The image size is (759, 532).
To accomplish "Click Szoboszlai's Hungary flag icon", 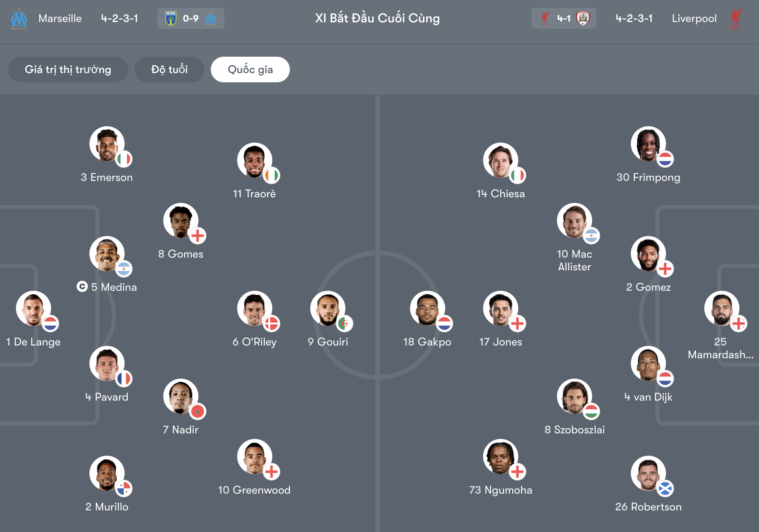I will click(x=591, y=411).
